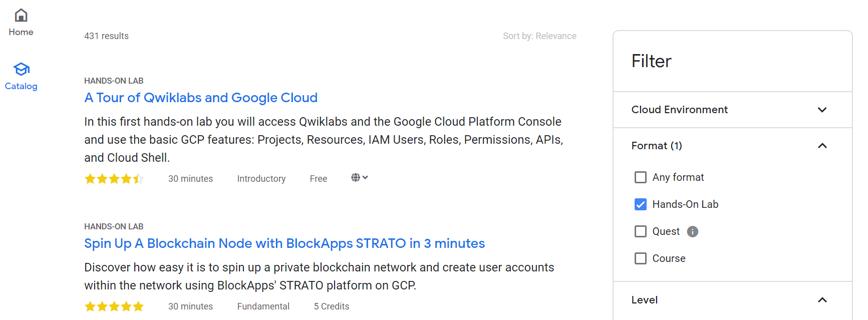868x320 pixels.
Task: Expand the Cloud Environment filter section
Action: (733, 110)
